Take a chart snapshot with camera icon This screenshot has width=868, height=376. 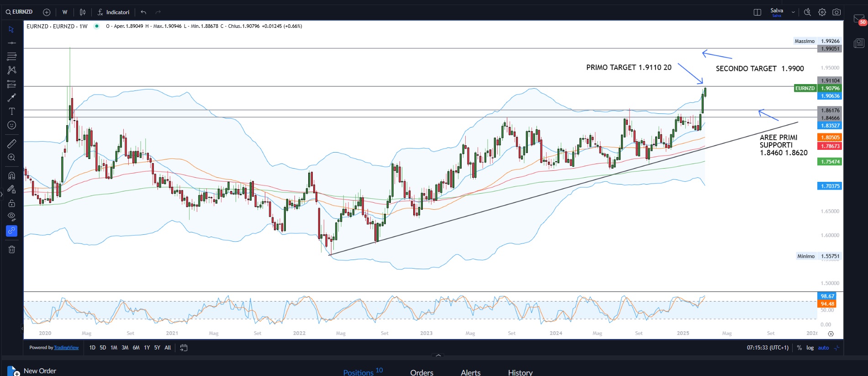point(836,12)
